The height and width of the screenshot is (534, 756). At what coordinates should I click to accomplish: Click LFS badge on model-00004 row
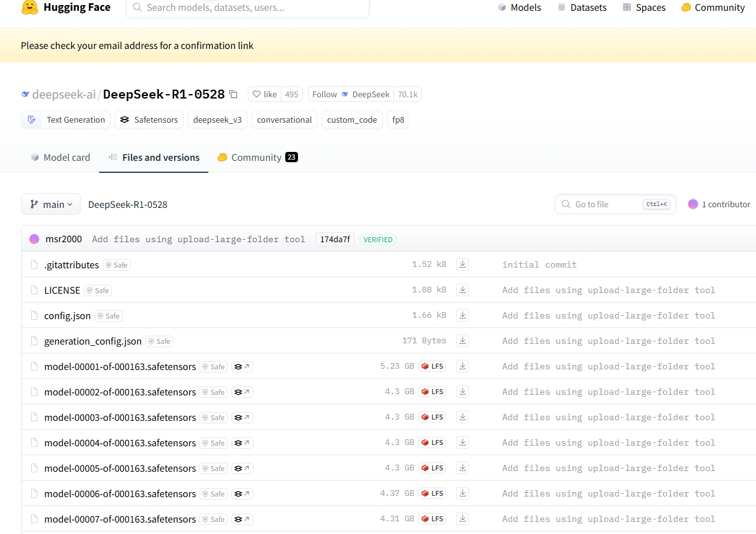[x=432, y=443]
